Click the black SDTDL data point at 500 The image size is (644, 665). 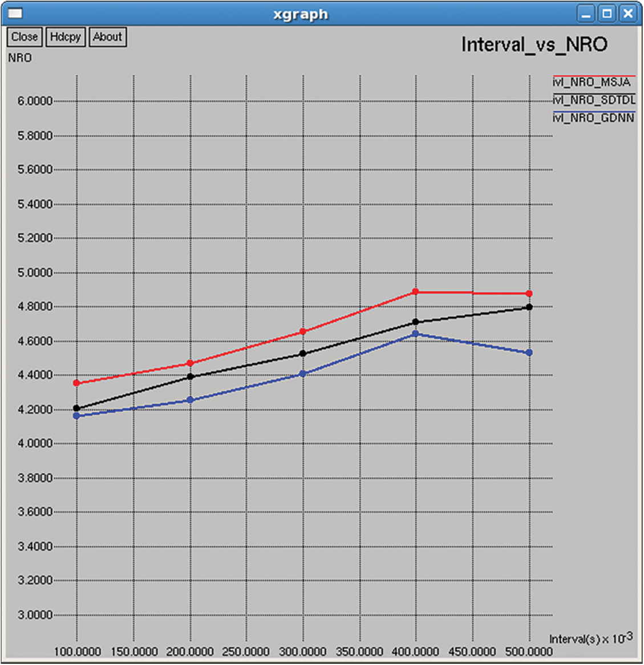(529, 307)
